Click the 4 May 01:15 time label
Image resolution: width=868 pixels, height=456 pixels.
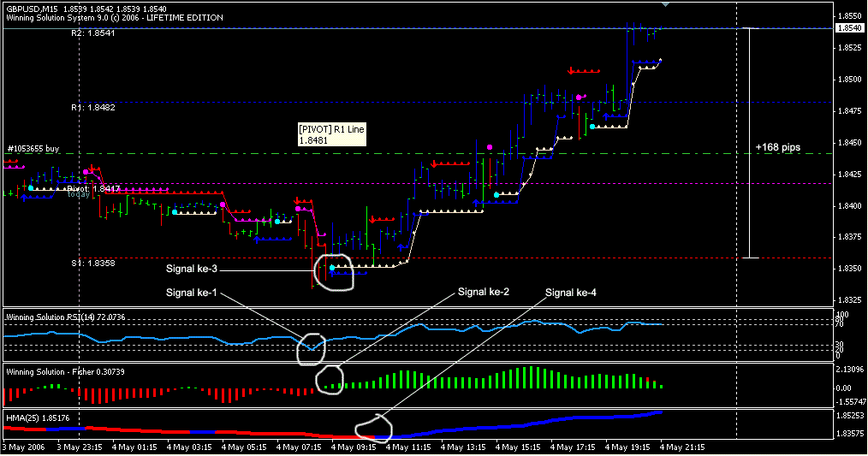coord(134,447)
